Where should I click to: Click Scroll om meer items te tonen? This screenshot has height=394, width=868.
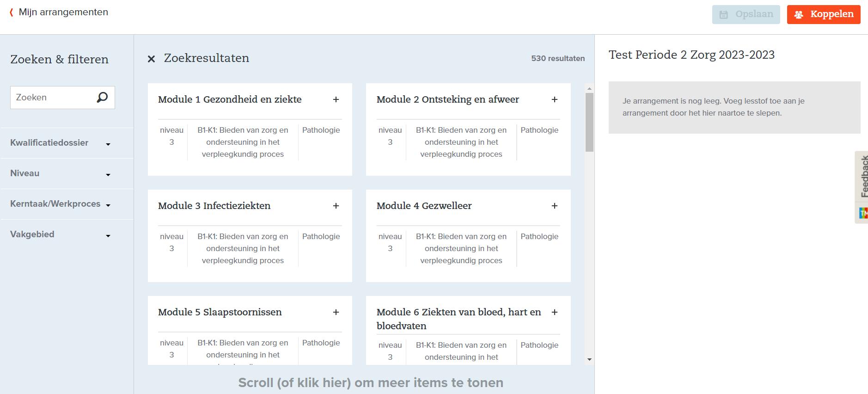click(x=370, y=382)
